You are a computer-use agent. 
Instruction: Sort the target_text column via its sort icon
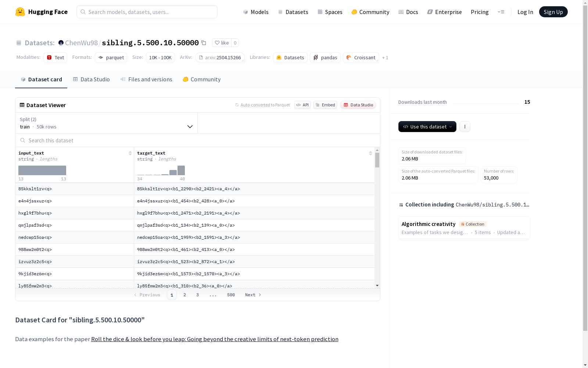pos(370,153)
